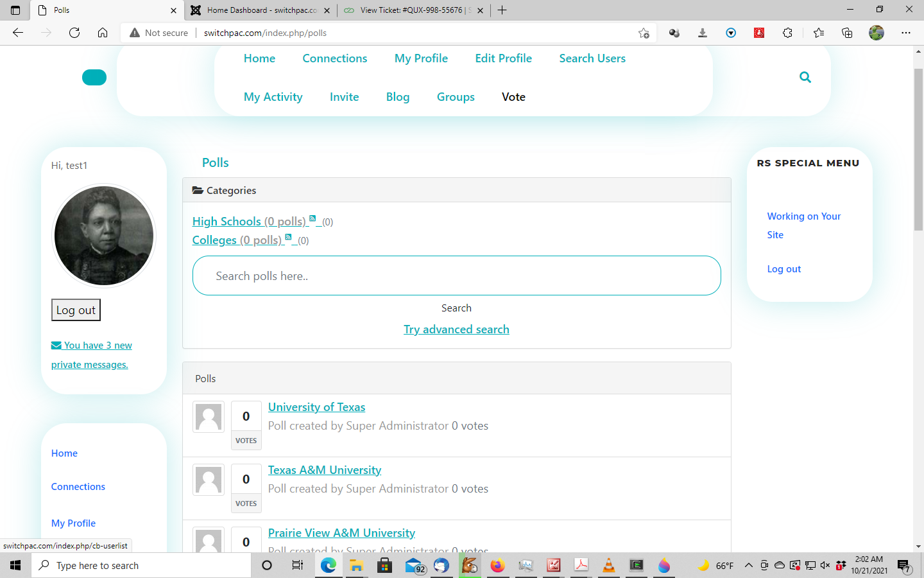Open the Texas A&M University poll

point(324,470)
